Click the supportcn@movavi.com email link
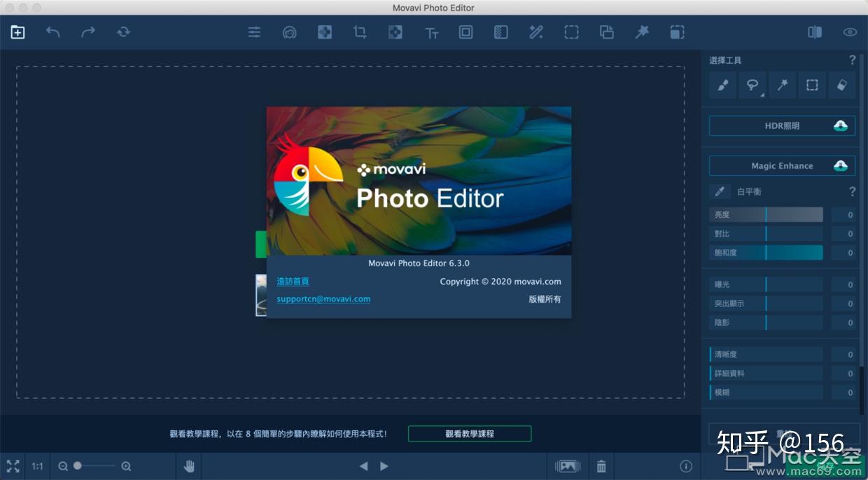 [x=323, y=299]
